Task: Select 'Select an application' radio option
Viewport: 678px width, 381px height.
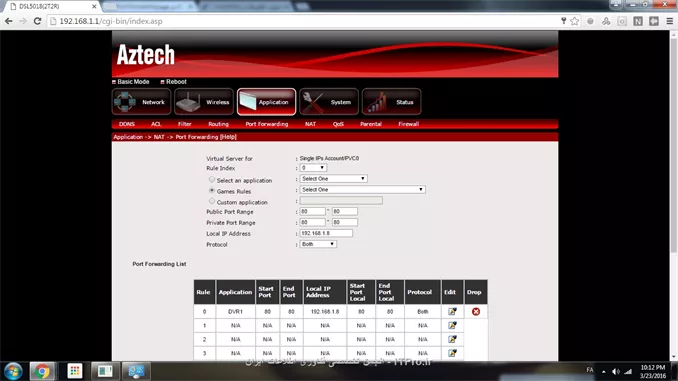Action: pos(211,179)
